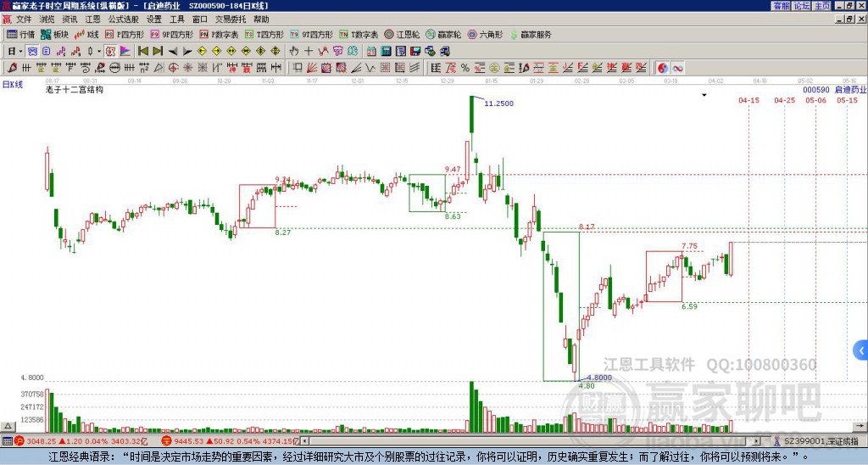Open the 设置 menu

point(154,20)
